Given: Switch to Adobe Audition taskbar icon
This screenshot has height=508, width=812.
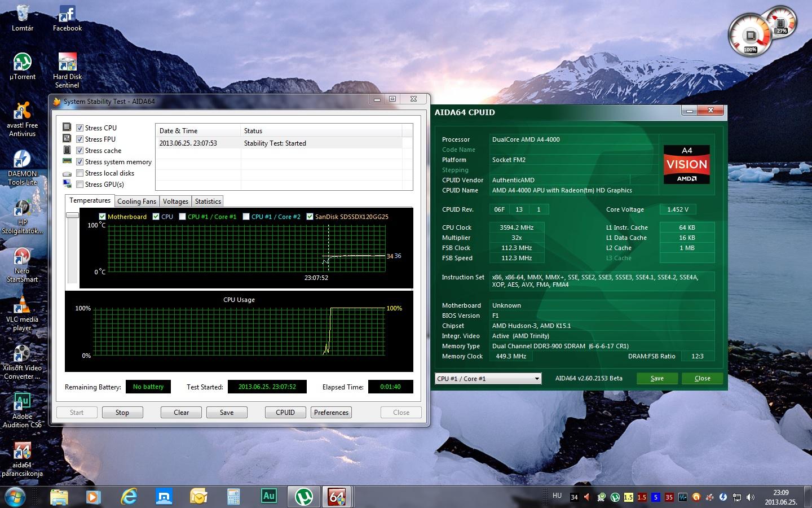Looking at the screenshot, I should click(x=269, y=497).
